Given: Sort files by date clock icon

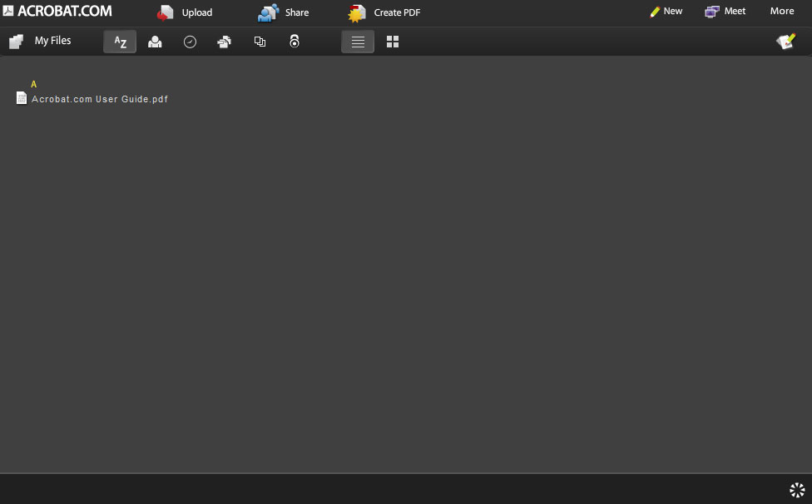Looking at the screenshot, I should (x=190, y=42).
